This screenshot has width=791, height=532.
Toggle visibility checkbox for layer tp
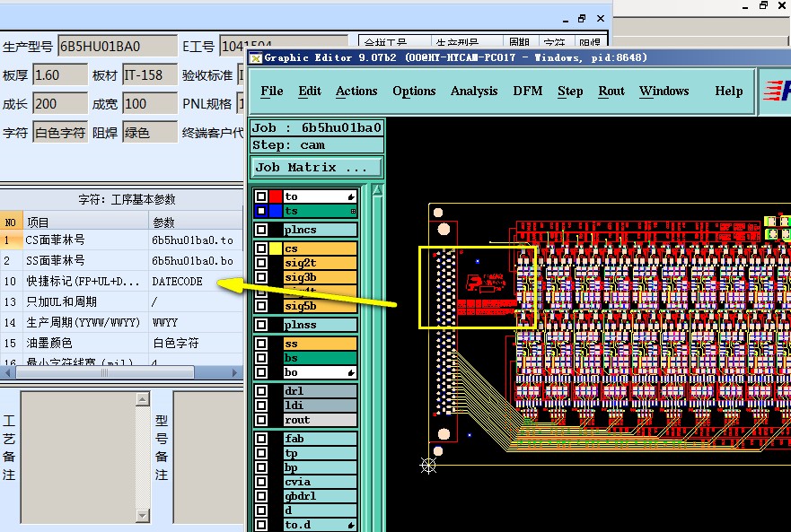coord(261,453)
